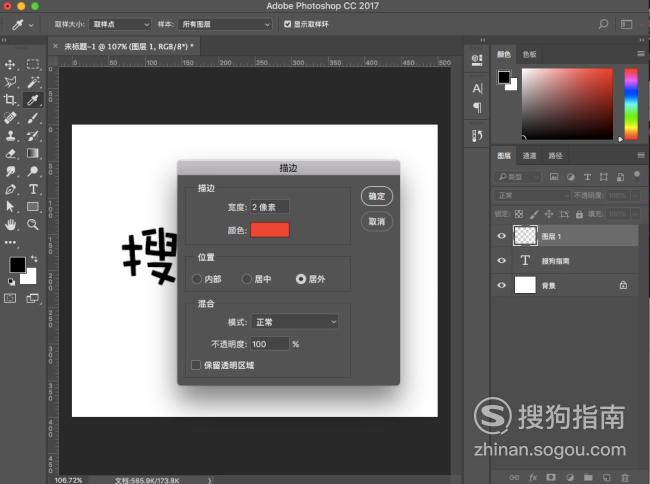Select the Rectangle shape tool

33,206
